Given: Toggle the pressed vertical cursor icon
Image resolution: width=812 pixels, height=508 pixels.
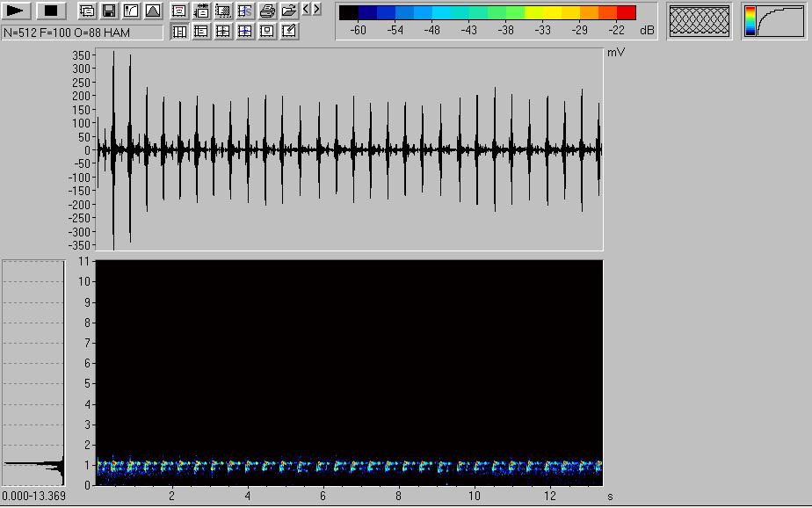Looking at the screenshot, I should coord(179,32).
